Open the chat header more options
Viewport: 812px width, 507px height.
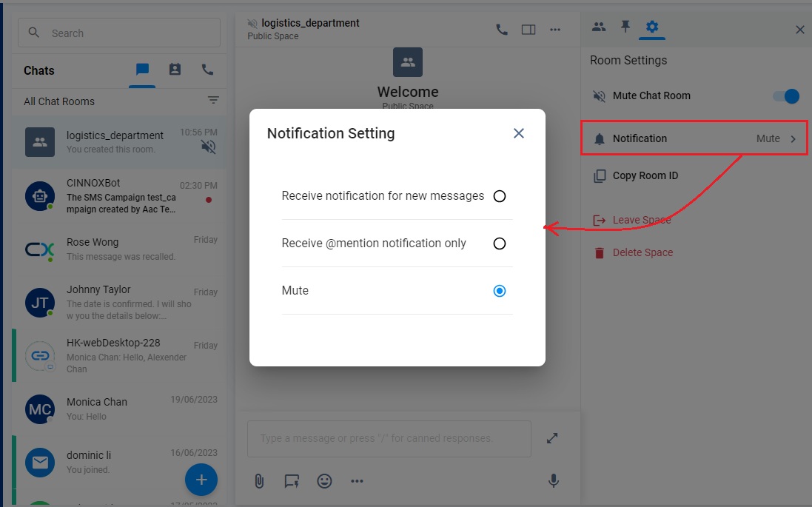(555, 30)
